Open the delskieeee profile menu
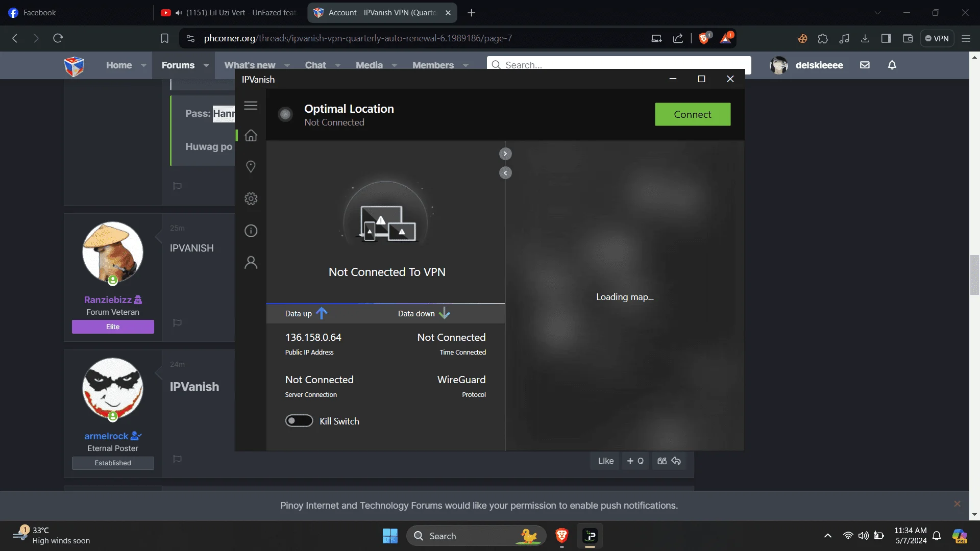 pyautogui.click(x=806, y=65)
